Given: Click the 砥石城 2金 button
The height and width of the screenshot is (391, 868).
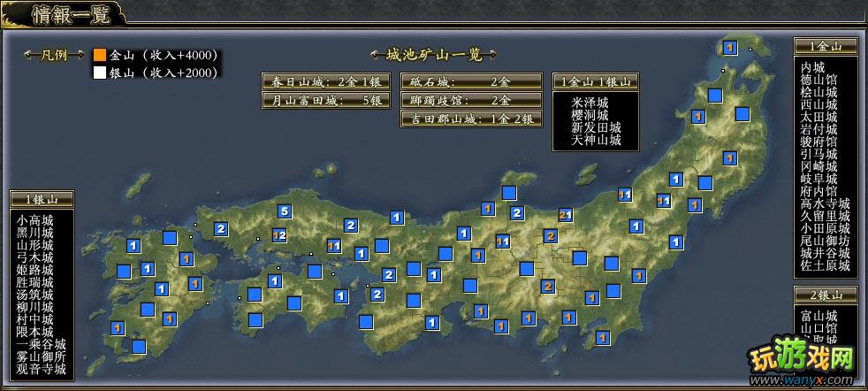Looking at the screenshot, I should tap(470, 81).
